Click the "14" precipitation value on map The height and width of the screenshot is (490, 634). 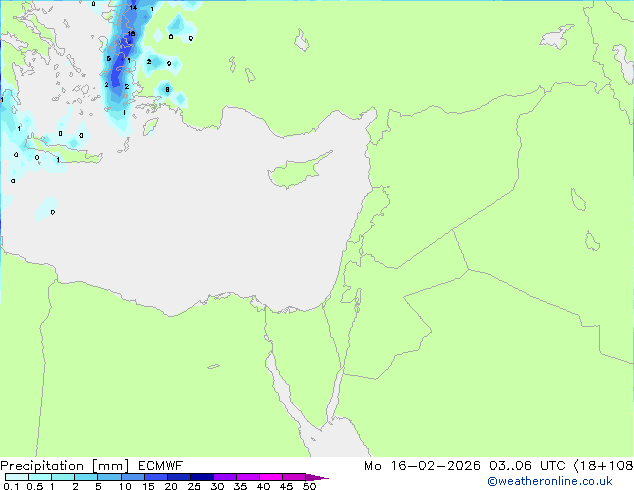pyautogui.click(x=133, y=7)
